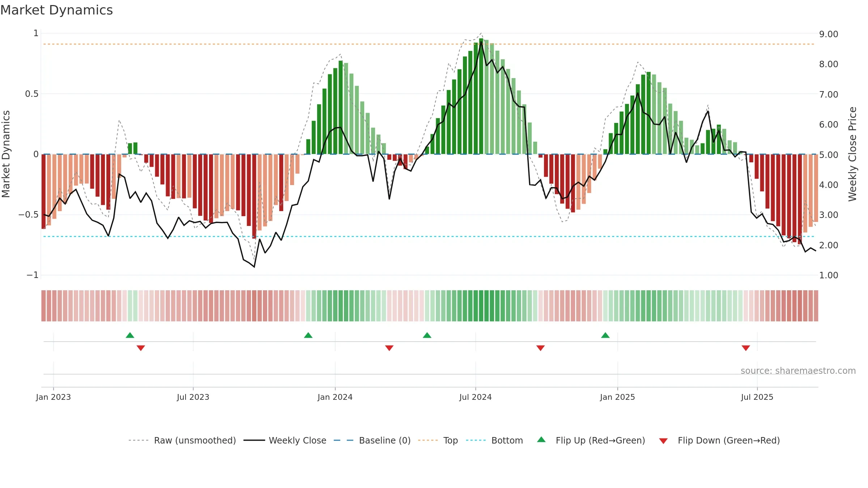Click the 0.5 left axis tick label
This screenshot has height=488, width=868.
(31, 94)
